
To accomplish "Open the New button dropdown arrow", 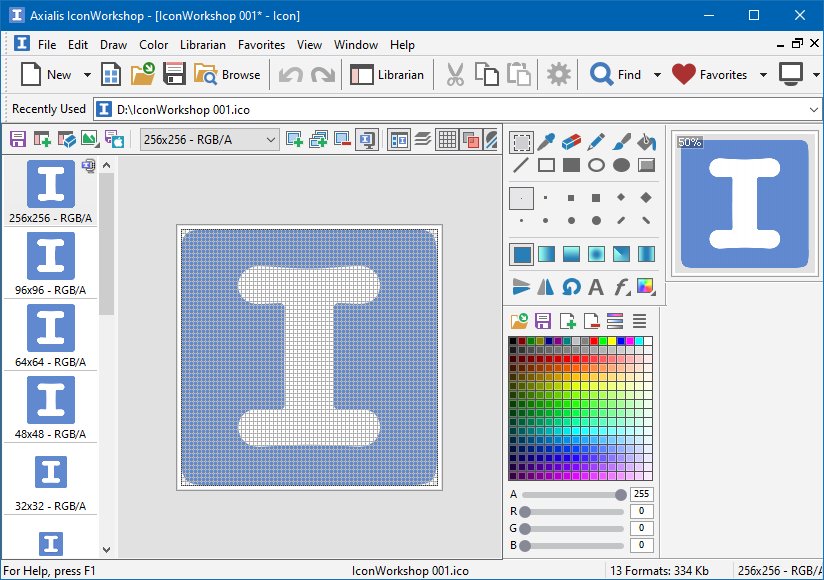I will [88, 74].
